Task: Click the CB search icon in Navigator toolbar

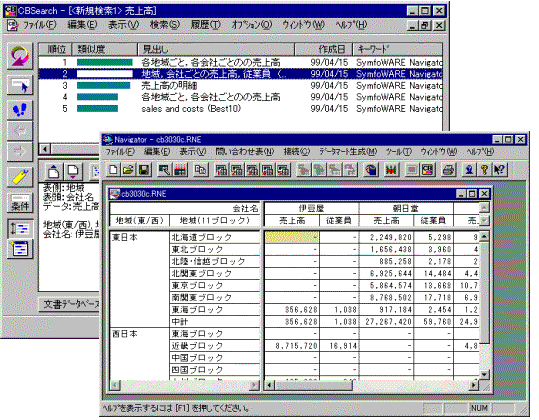Action: tap(428, 170)
